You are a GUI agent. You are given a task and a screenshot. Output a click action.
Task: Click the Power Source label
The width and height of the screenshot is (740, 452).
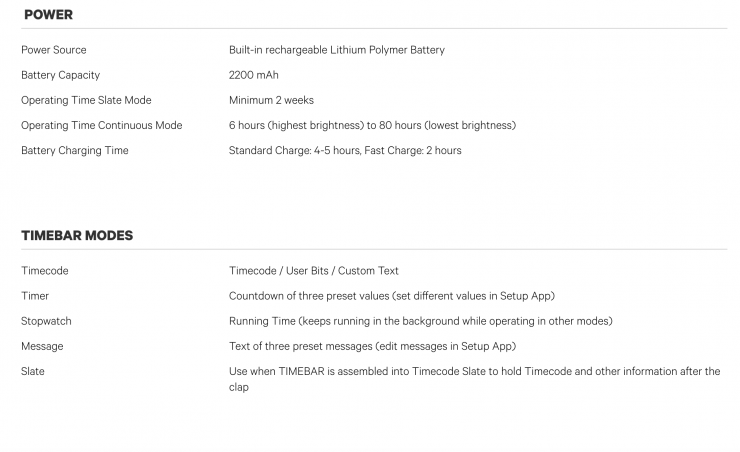(53, 50)
